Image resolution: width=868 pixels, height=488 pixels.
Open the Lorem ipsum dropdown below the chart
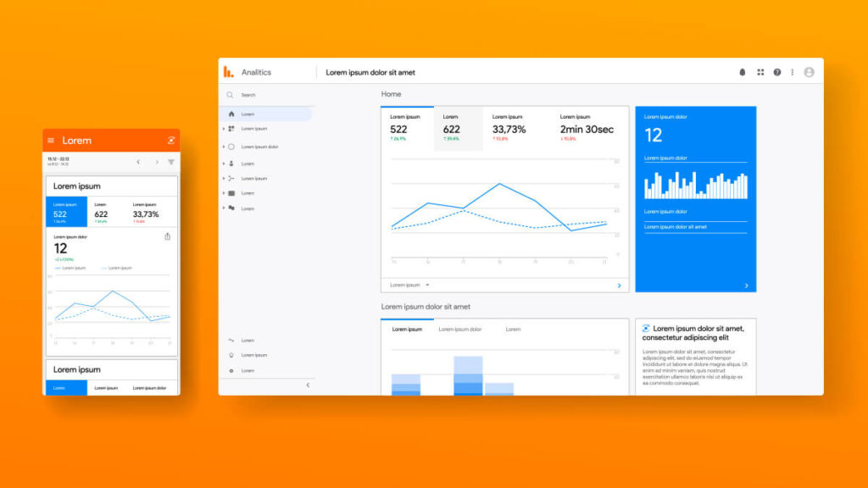410,286
